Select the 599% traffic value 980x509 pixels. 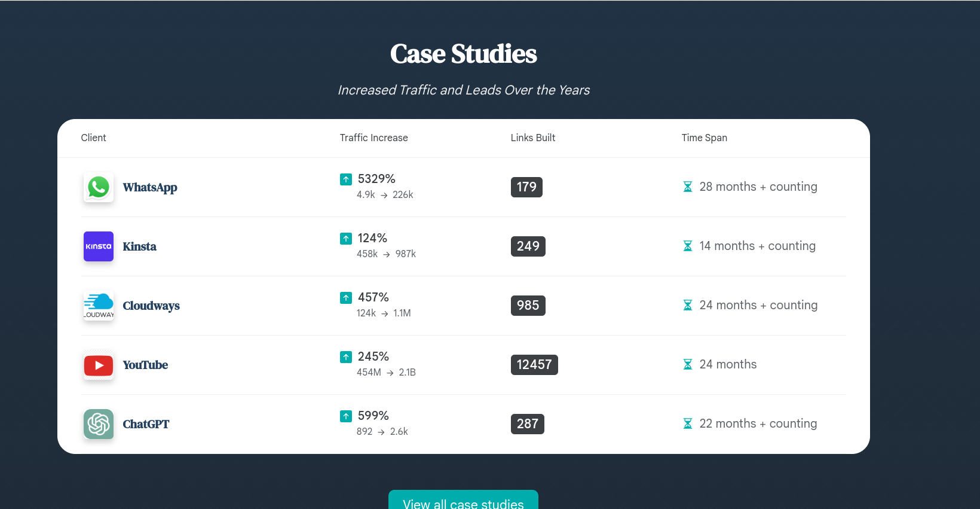(373, 416)
